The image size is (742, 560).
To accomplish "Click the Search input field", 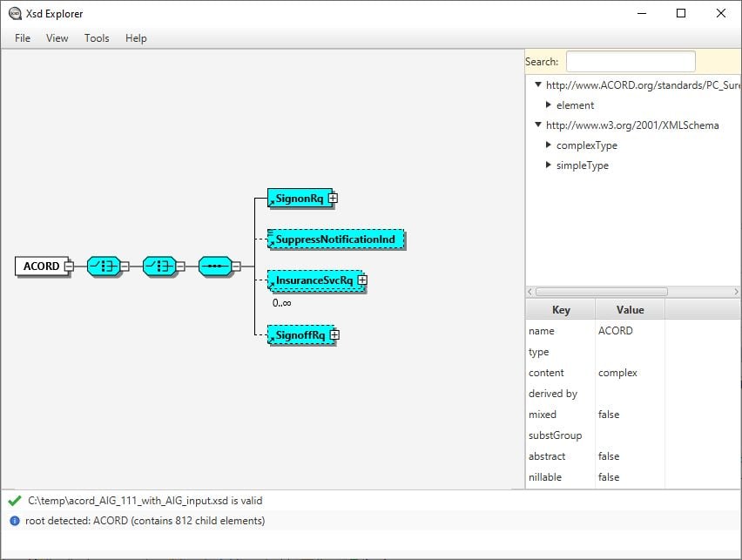I will pos(631,61).
